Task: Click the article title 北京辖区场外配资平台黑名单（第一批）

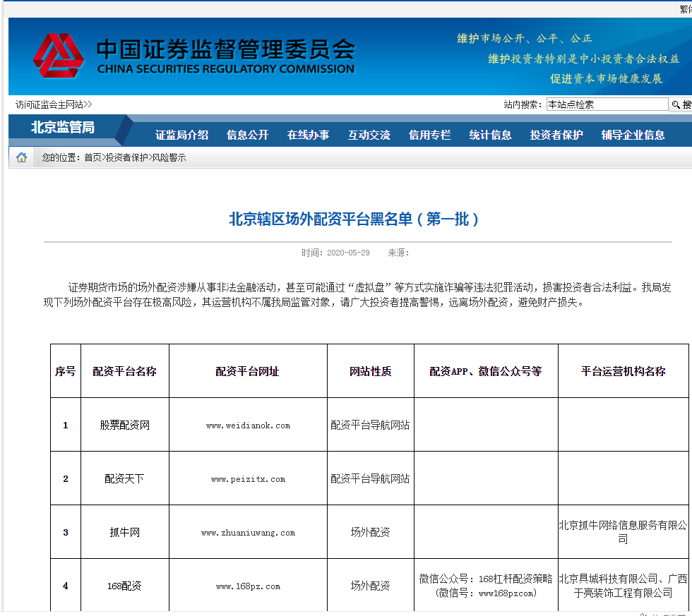Action: point(345,219)
